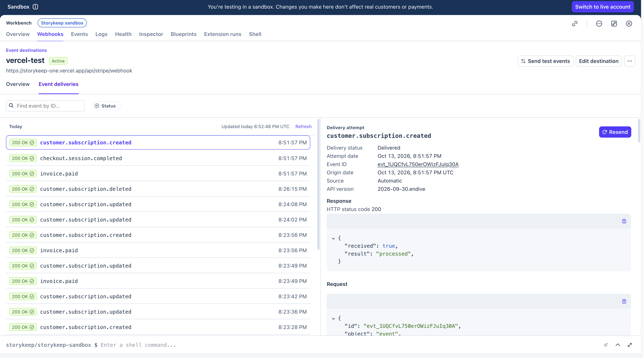The image size is (644, 358).
Task: Click the workbench minimize panel icon
Action: coord(614,24)
